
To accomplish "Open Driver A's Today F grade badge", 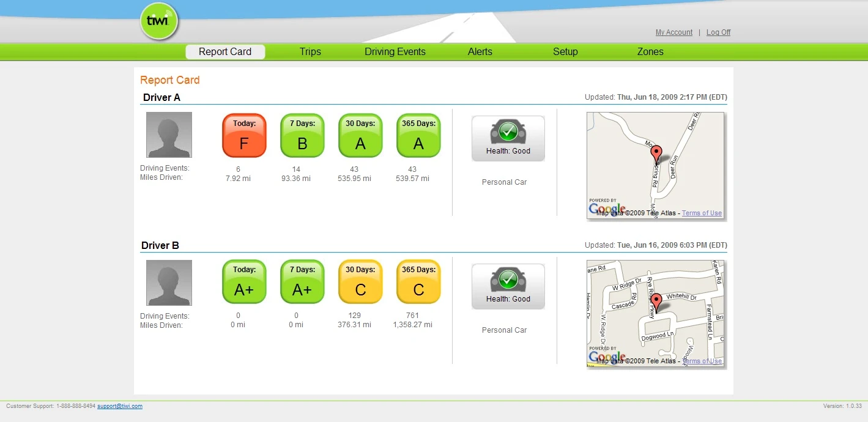I will click(x=244, y=135).
